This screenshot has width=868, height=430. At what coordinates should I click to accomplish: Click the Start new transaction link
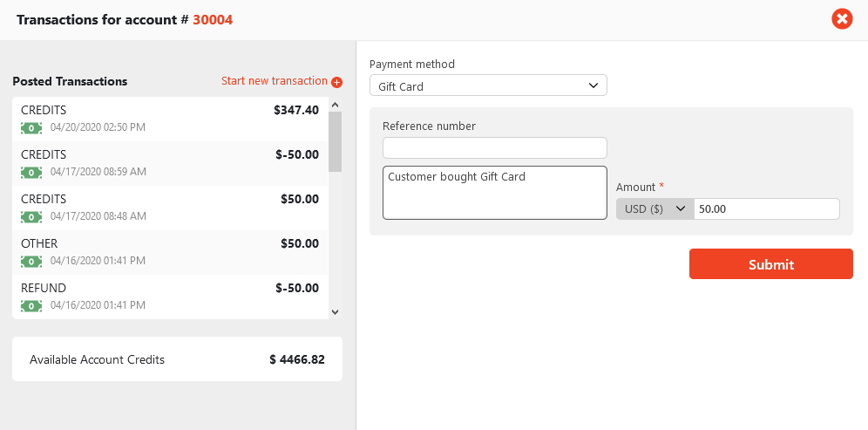point(274,81)
